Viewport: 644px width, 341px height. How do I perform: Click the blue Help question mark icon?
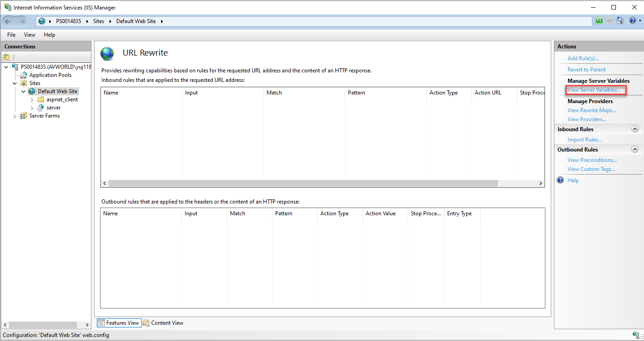coord(560,180)
